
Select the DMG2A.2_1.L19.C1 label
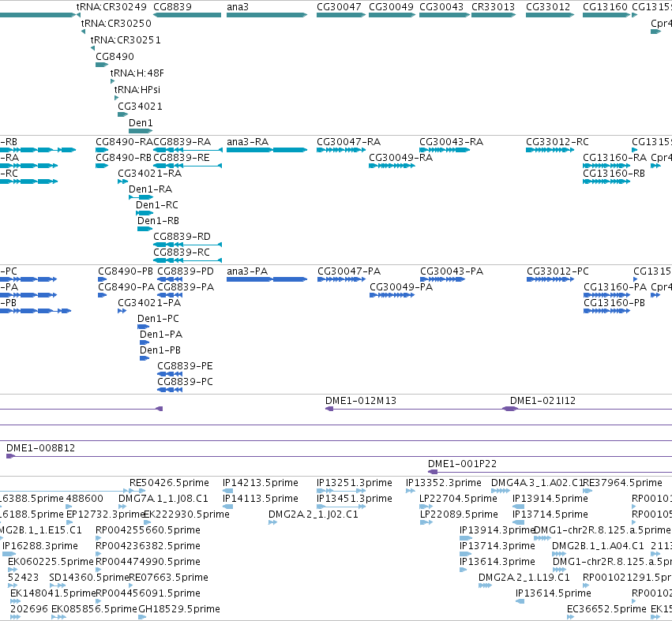pyautogui.click(x=524, y=578)
